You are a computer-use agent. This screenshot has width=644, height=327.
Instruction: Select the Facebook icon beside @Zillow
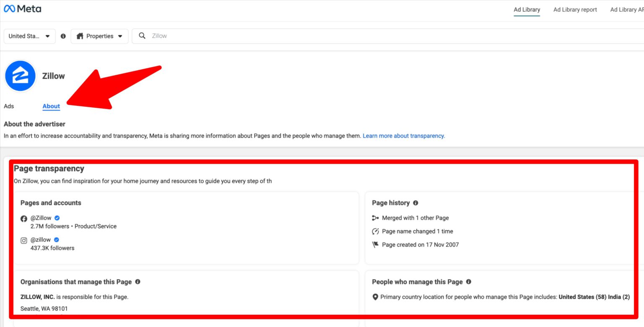point(24,218)
